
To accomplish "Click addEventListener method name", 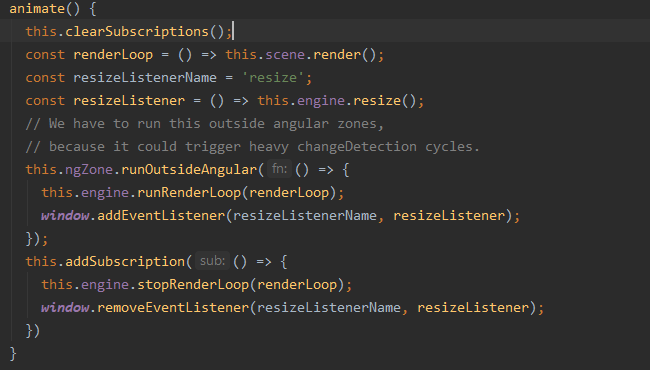I will (161, 215).
